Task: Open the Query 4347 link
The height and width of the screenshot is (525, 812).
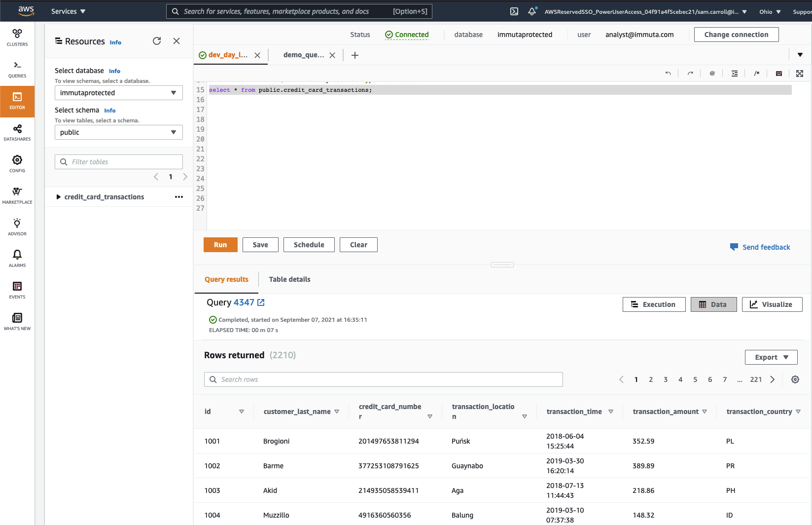Action: click(244, 302)
